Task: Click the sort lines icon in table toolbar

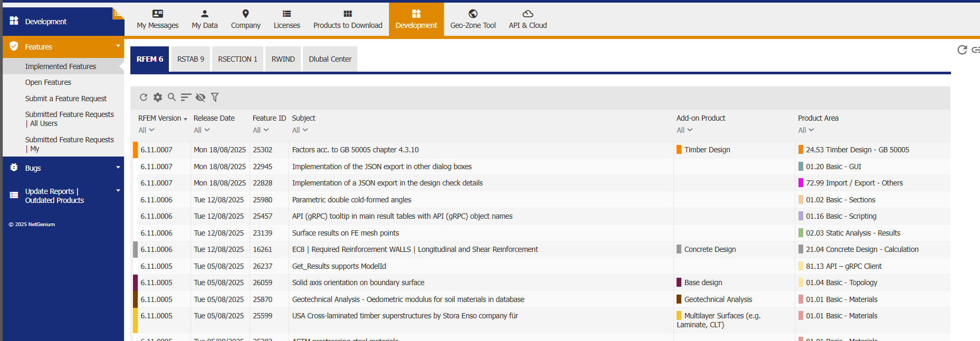Action: (186, 97)
